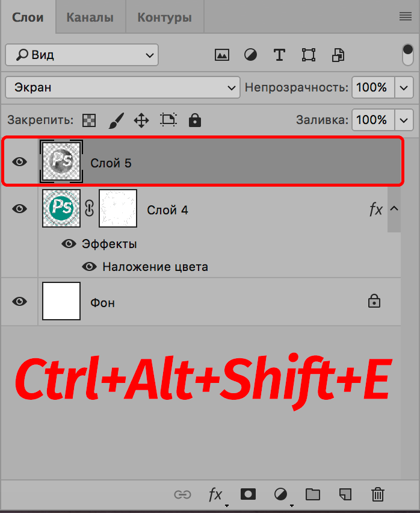The height and width of the screenshot is (513, 420).
Task: Lock all padlock icon
Action: [195, 120]
